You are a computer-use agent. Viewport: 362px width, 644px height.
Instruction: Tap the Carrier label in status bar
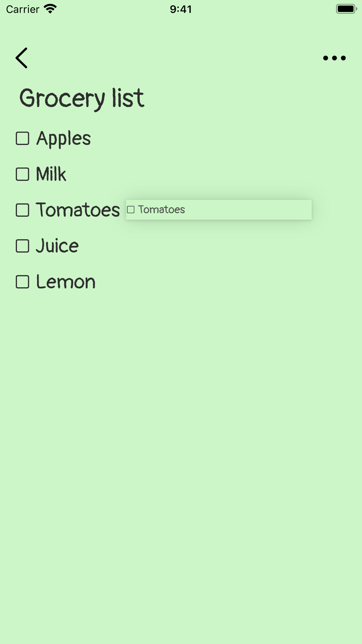pyautogui.click(x=22, y=9)
